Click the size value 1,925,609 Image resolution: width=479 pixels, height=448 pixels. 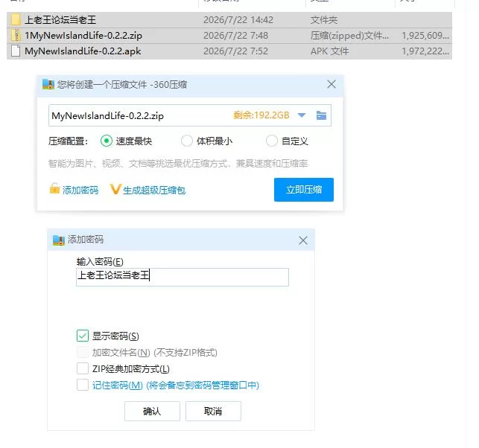point(425,36)
